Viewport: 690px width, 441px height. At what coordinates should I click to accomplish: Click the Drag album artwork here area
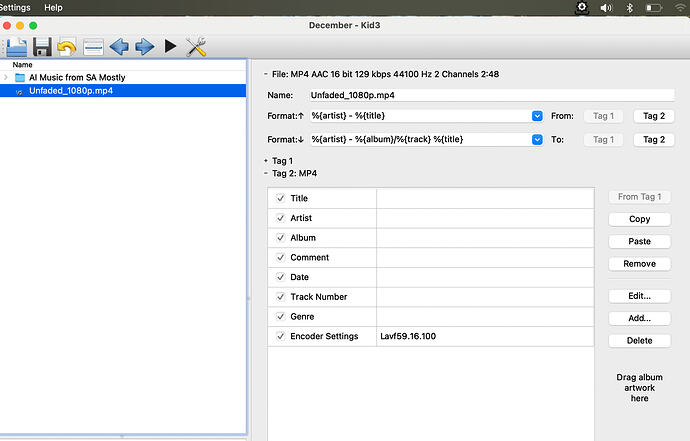(x=639, y=388)
